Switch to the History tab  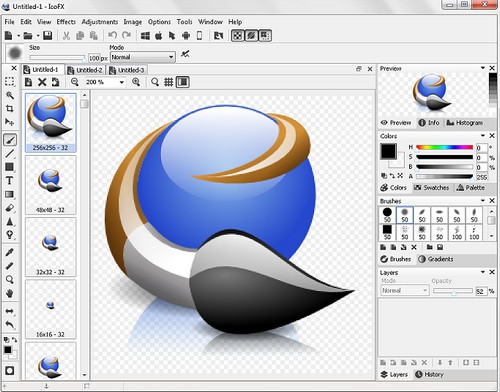coord(429,375)
